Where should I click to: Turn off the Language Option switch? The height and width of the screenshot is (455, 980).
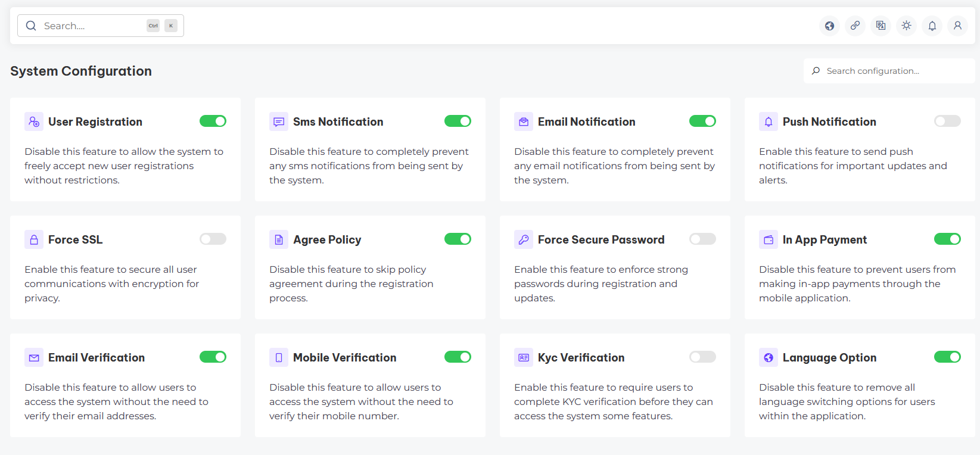(947, 357)
